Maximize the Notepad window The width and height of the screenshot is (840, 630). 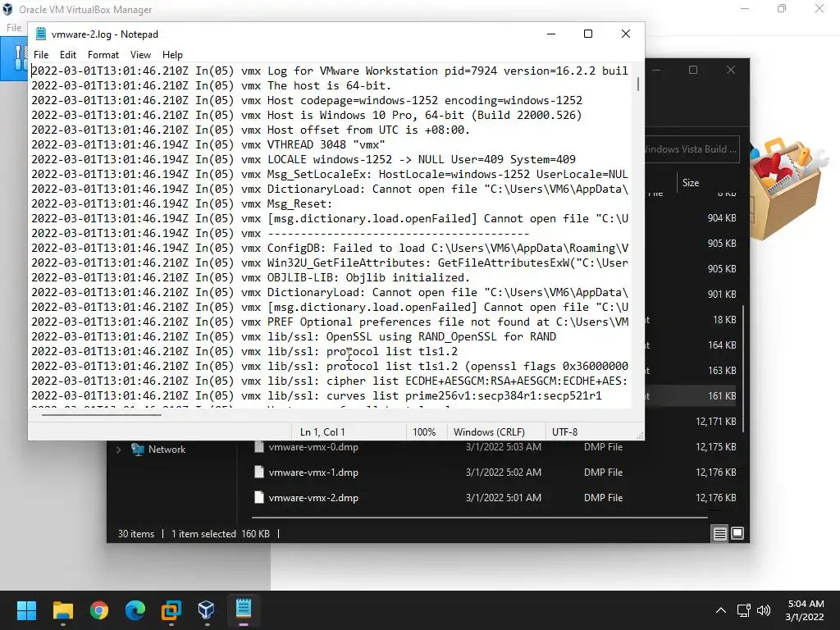pos(587,34)
